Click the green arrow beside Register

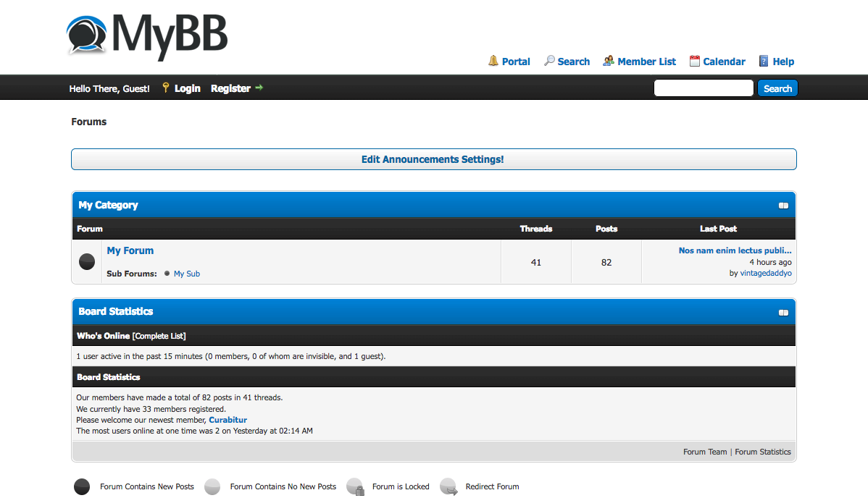[x=259, y=88]
